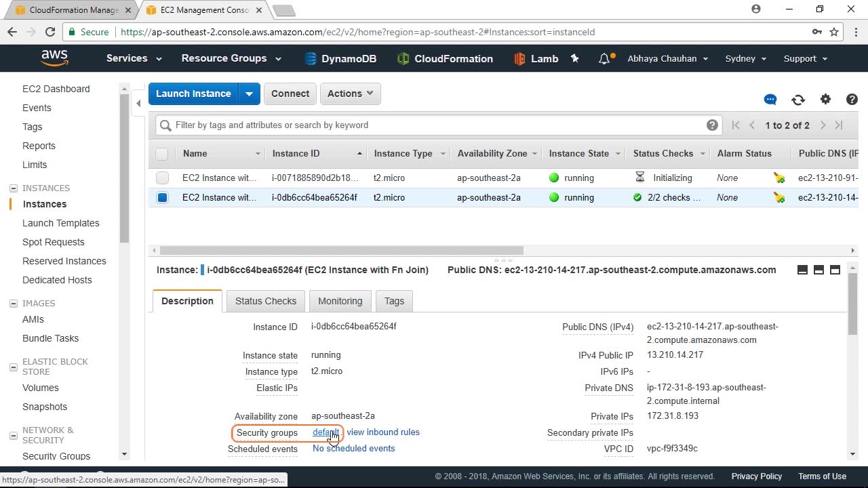Open the Actions dropdown
Viewport: 868px width, 488px height.
[350, 94]
